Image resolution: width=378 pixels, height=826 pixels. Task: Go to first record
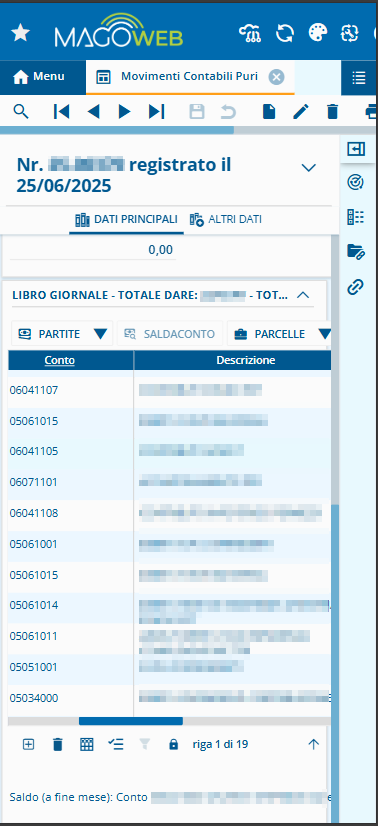pos(62,112)
